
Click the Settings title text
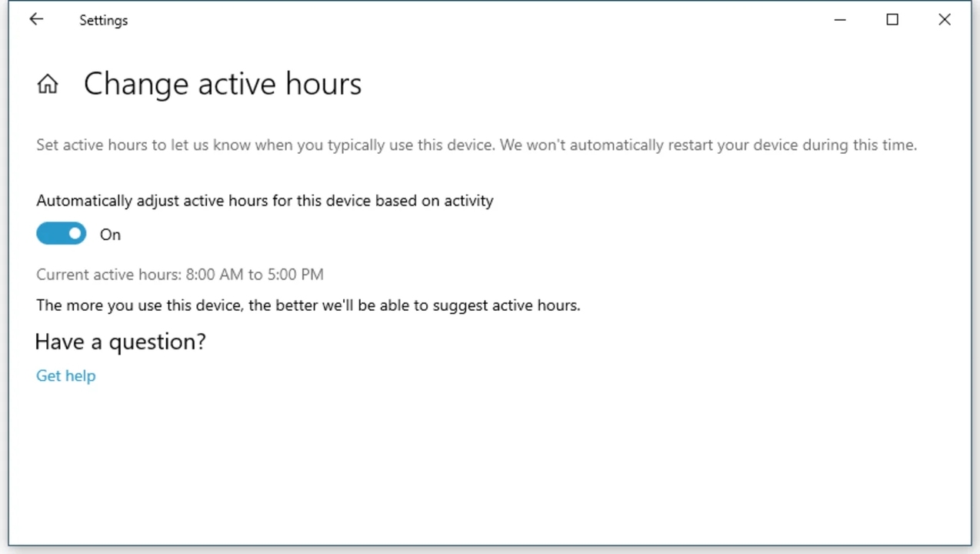pos(104,21)
